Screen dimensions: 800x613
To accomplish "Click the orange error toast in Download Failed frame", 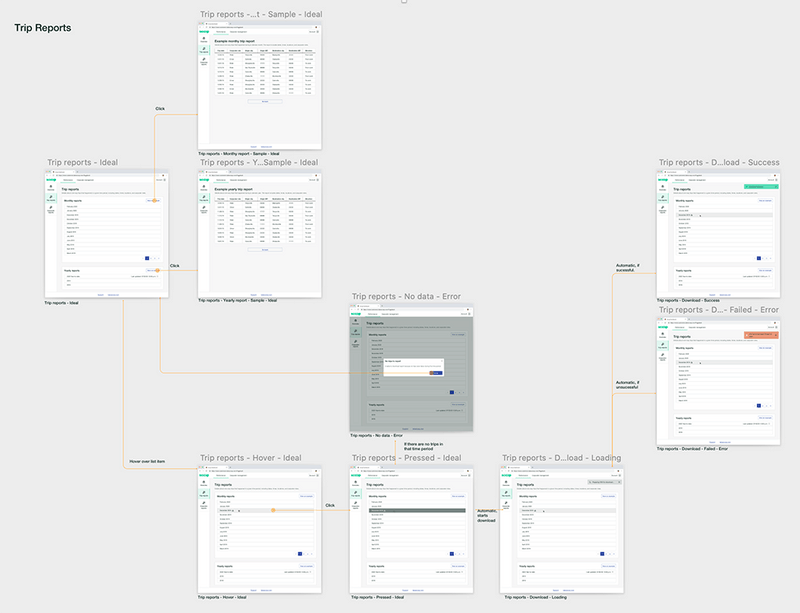I will click(761, 335).
